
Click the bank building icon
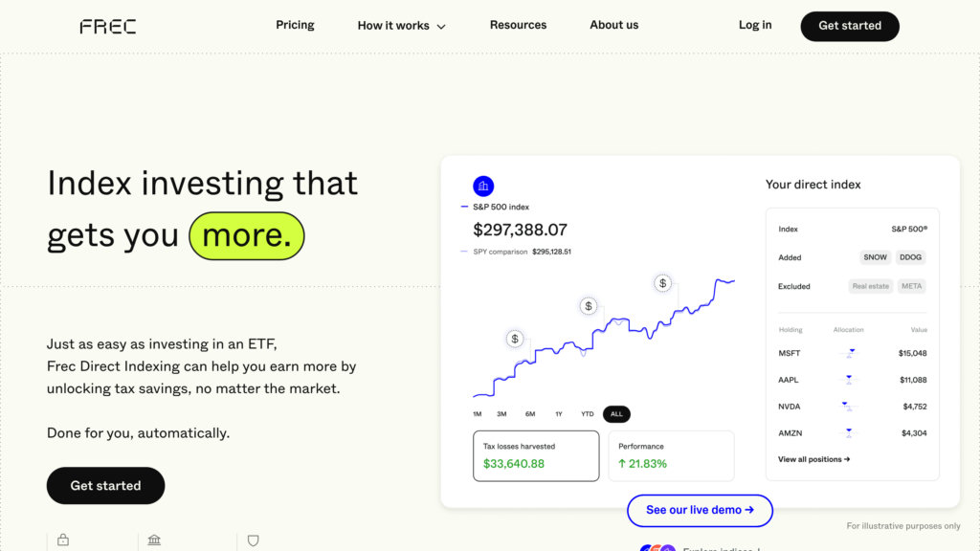pyautogui.click(x=154, y=540)
